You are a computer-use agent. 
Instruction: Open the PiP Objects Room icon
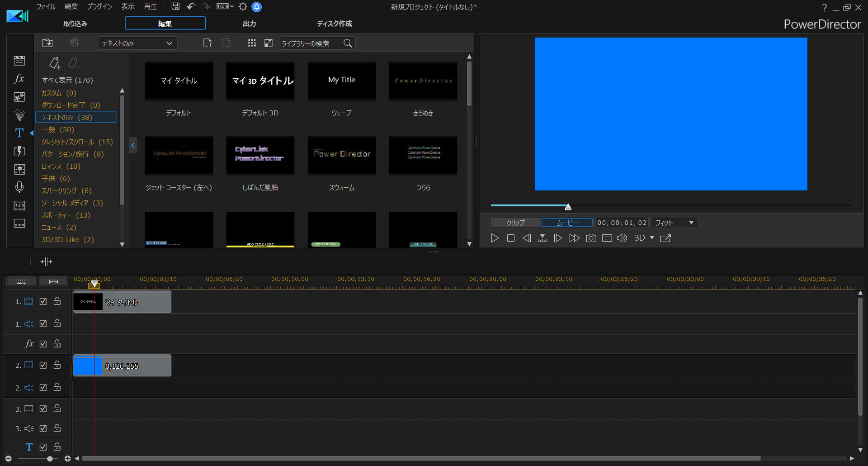pos(19,97)
